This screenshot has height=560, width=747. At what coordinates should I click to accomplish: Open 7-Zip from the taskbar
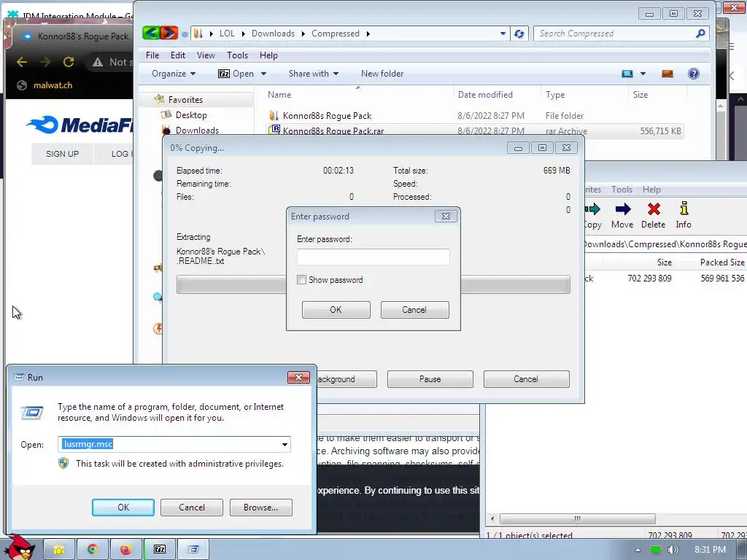[160, 550]
